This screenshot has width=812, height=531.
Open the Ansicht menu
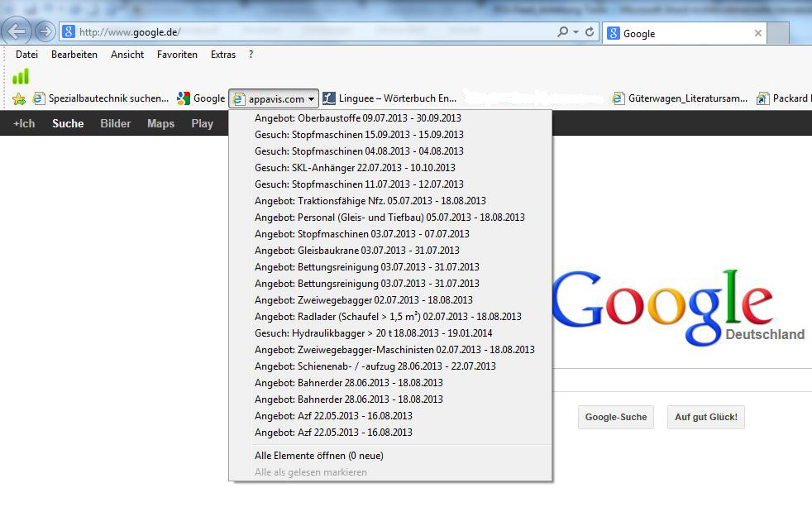pyautogui.click(x=127, y=55)
